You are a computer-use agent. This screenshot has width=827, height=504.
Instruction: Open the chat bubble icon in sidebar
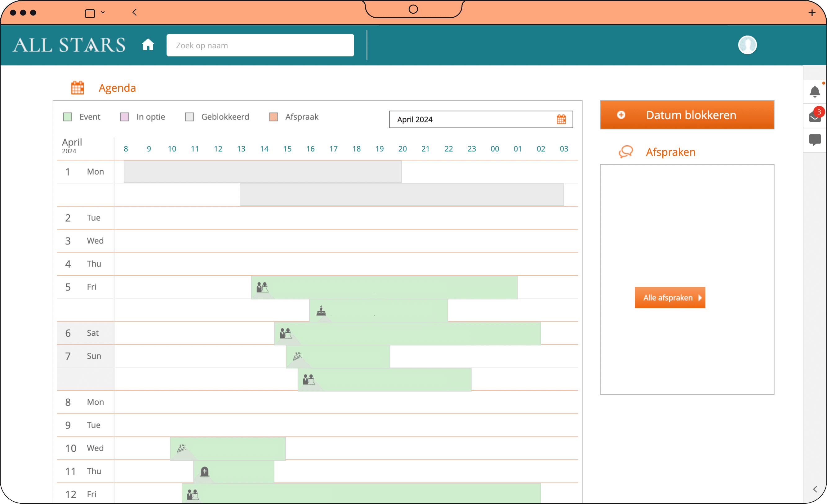point(815,139)
